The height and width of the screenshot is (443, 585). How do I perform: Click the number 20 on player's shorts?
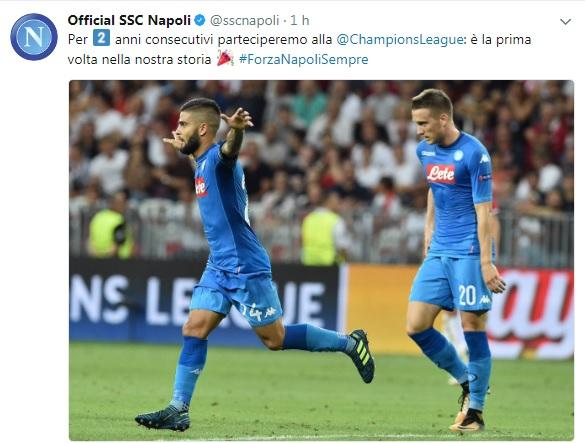click(467, 295)
